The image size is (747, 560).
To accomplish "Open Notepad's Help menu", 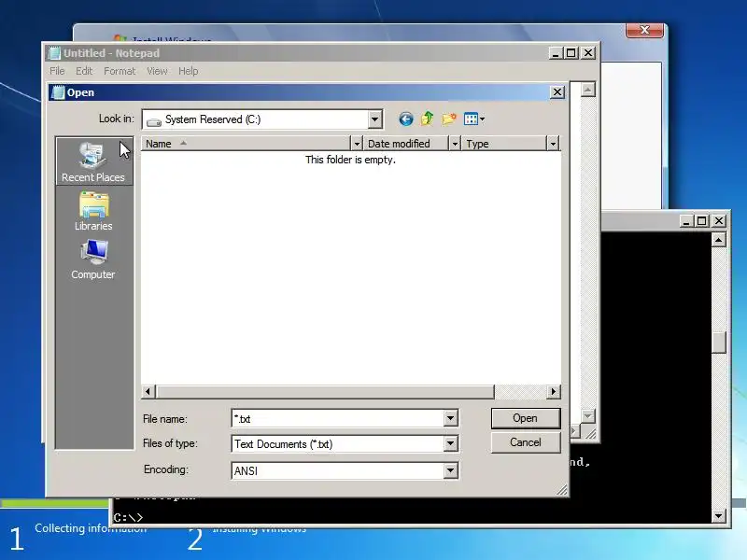I will click(189, 71).
